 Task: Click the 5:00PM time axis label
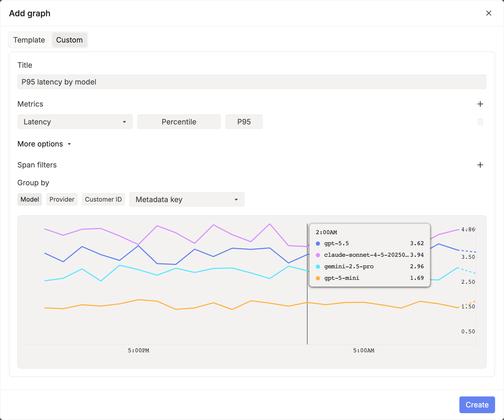(x=138, y=350)
